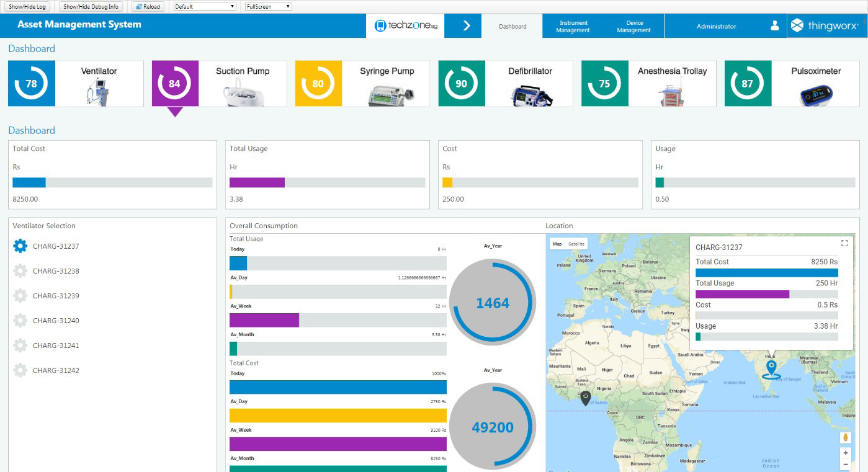Click the gear icon for CHARG-31242
Screen dimensions: 868x472
click(x=20, y=370)
